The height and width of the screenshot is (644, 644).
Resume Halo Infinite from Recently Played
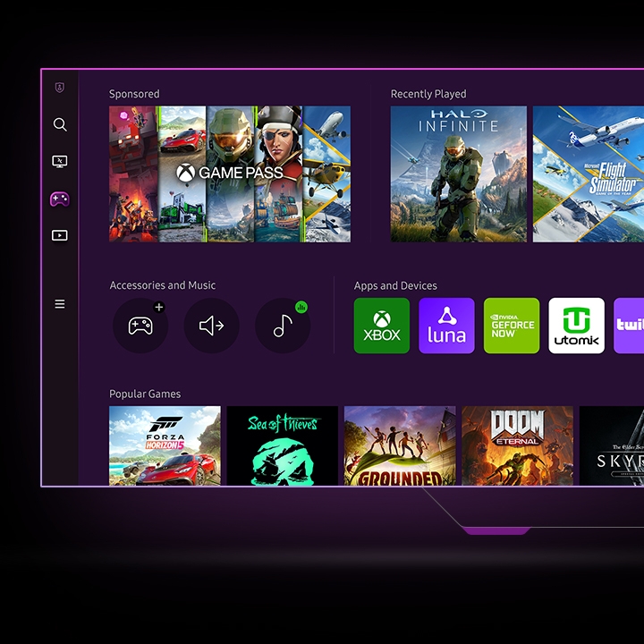457,174
